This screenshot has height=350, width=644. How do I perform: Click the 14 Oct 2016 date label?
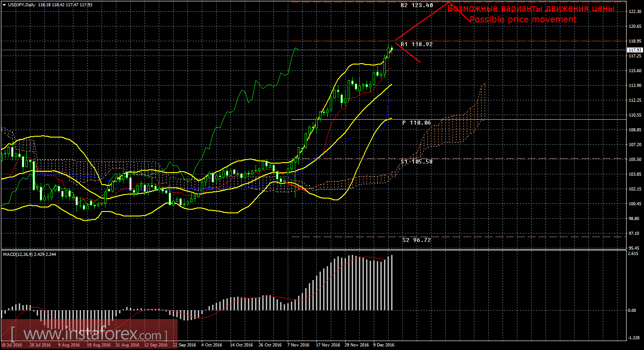241,346
